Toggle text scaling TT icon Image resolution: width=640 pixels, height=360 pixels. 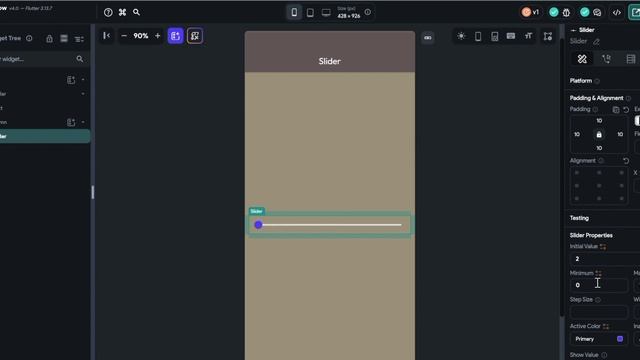(x=529, y=36)
